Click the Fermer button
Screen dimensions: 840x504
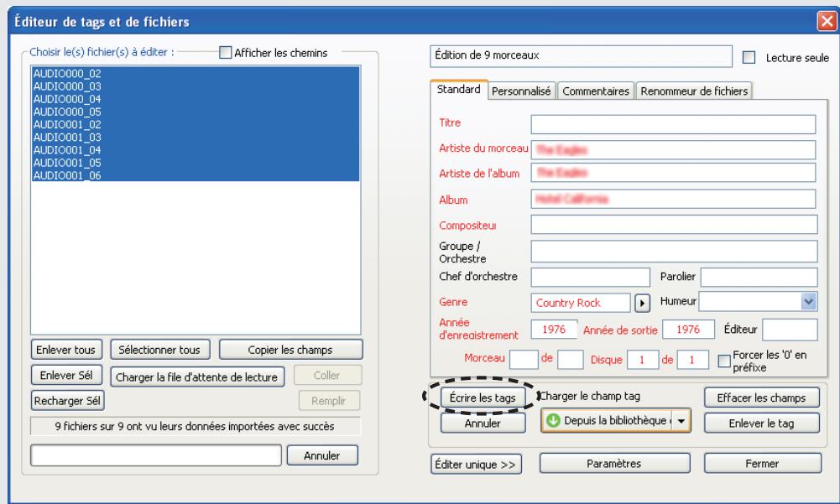[x=762, y=463]
